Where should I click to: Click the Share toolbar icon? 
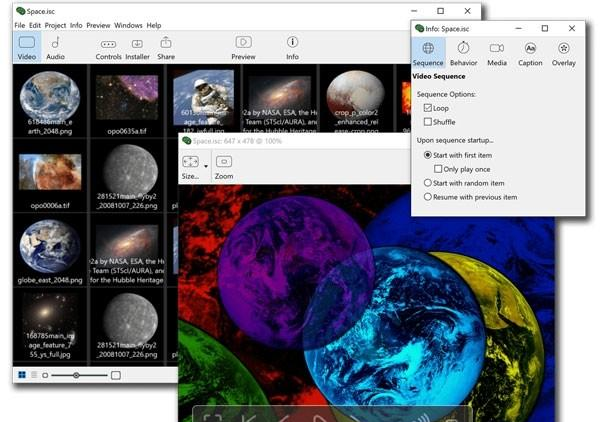click(x=166, y=42)
